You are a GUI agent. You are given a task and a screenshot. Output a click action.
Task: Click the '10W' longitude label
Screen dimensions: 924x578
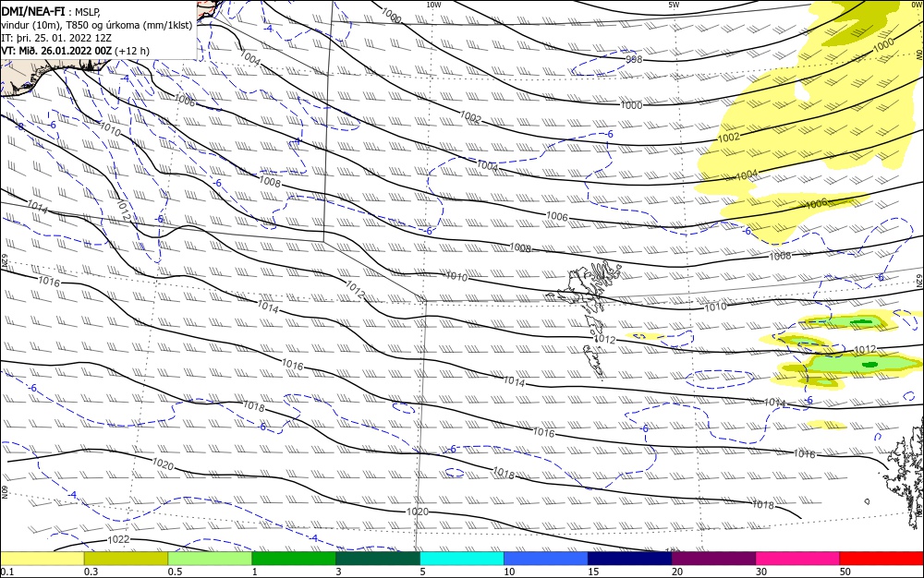(x=433, y=4)
